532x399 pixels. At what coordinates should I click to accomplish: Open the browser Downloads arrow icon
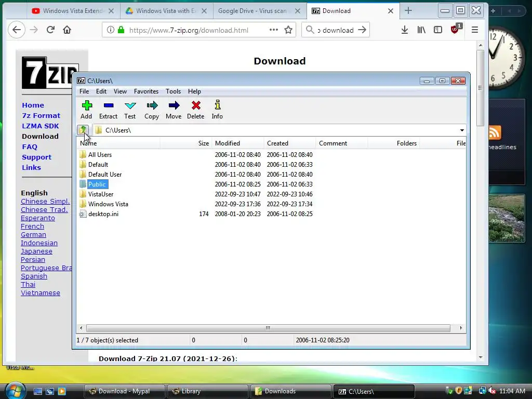point(404,30)
